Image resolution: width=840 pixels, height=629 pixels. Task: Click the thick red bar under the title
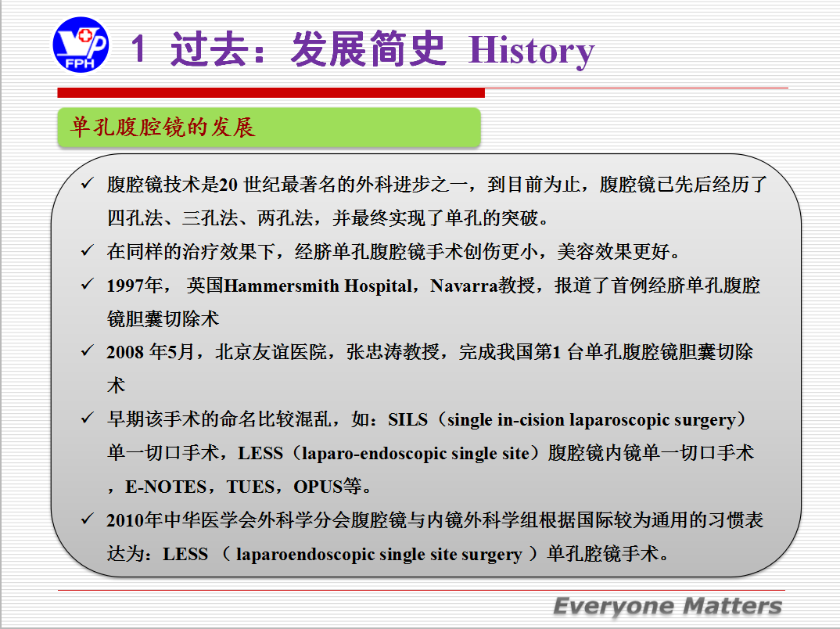click(271, 93)
